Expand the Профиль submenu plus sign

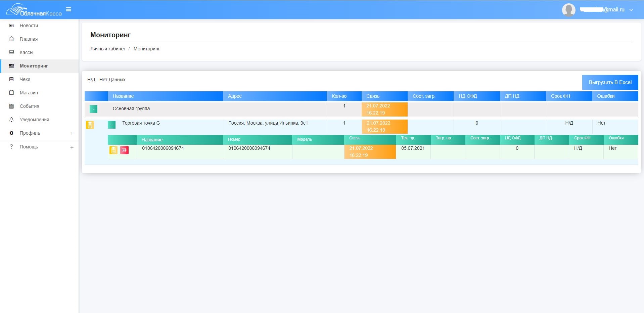click(72, 134)
